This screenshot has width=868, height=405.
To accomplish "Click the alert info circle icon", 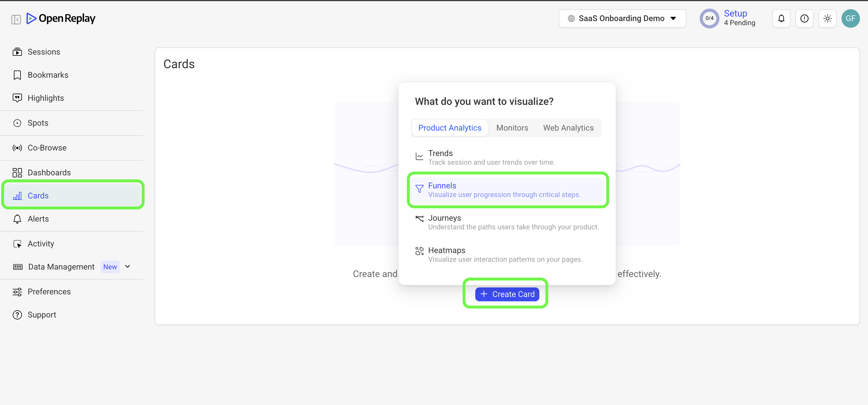I will (804, 18).
